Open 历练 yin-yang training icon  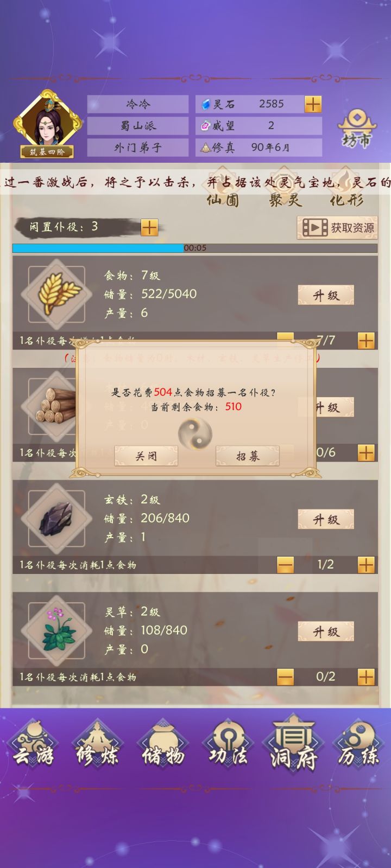click(357, 748)
